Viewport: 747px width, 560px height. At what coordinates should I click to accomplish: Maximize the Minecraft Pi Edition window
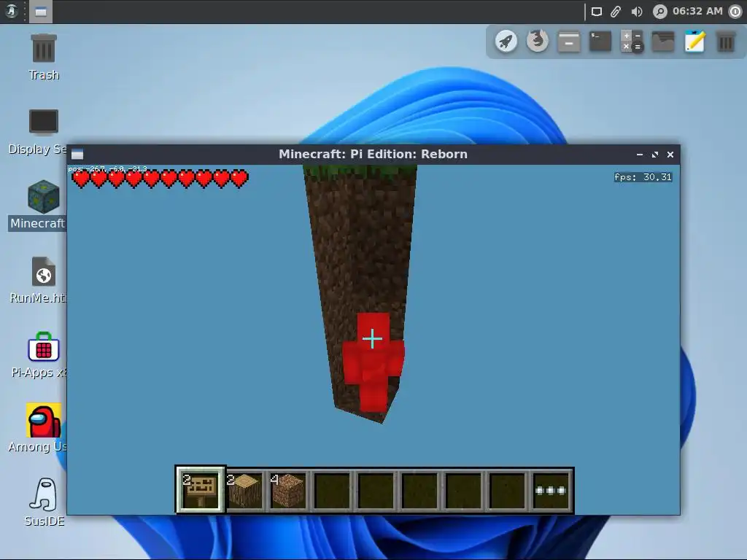point(655,155)
